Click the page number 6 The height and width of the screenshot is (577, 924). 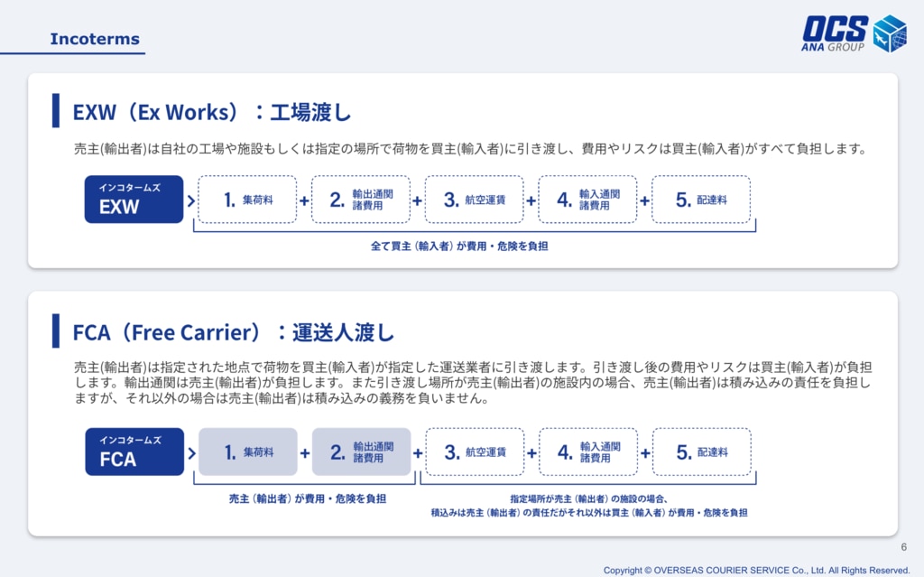click(x=903, y=548)
